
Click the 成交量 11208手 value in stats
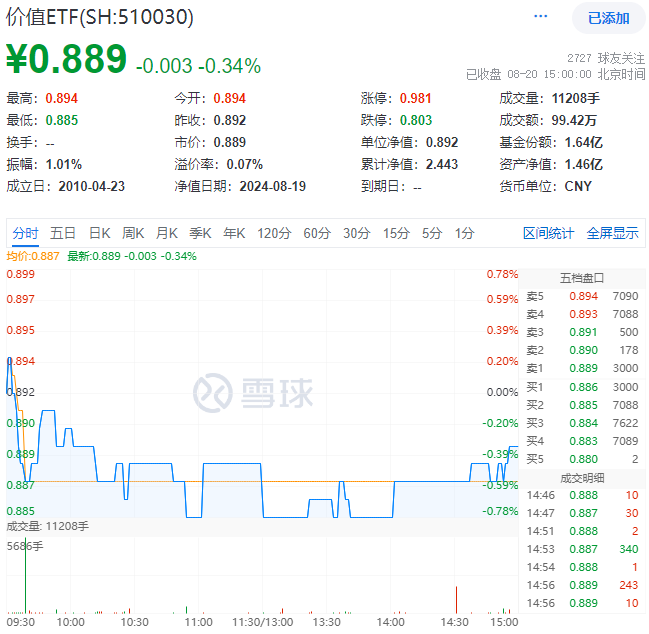(x=575, y=98)
